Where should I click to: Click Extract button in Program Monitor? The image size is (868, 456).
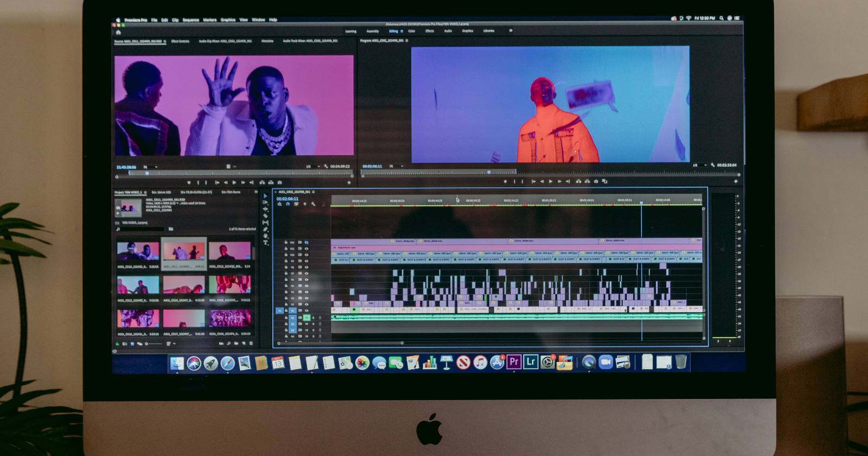coord(586,181)
